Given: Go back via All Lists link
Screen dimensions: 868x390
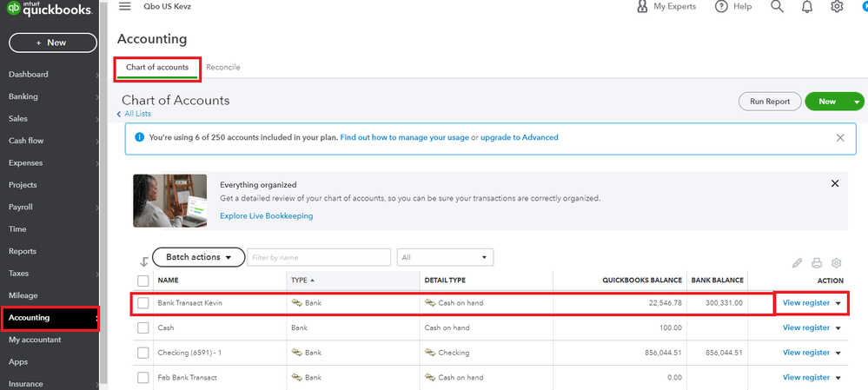Looking at the screenshot, I should (137, 114).
